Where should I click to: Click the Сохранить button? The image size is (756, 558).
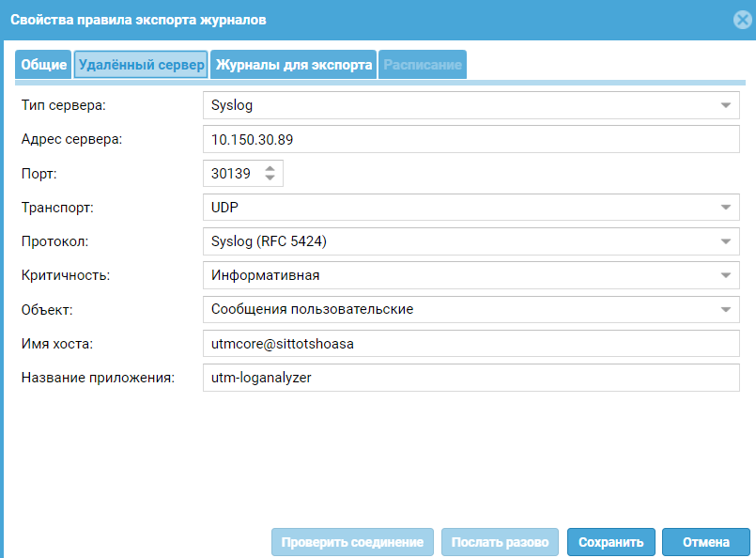[610, 542]
